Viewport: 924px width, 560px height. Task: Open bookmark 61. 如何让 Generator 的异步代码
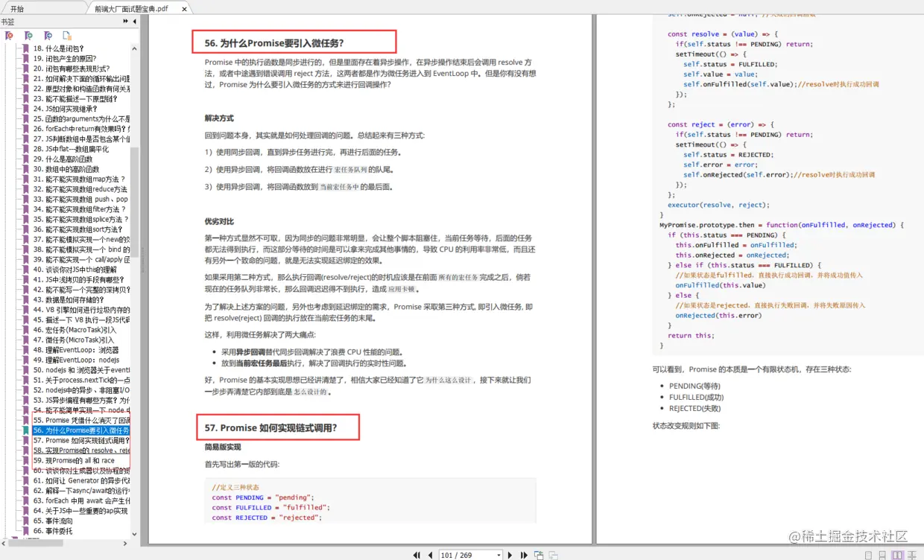(81, 480)
